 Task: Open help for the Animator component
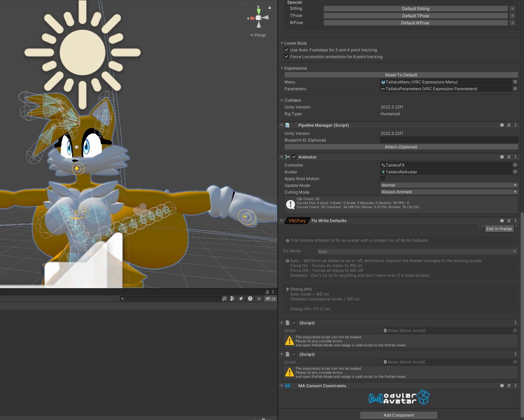tap(502, 157)
